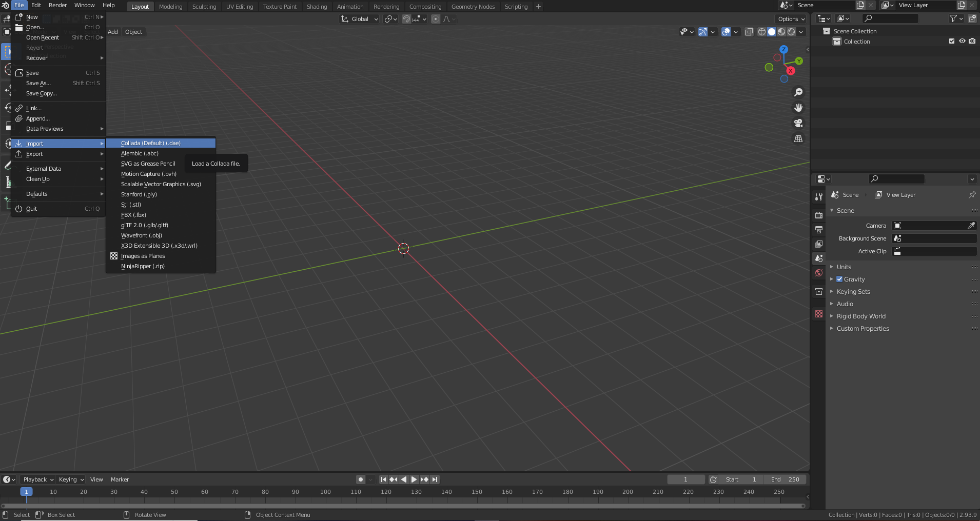Screen dimensions: 980x521
Task: Toggle X-Ray mode button
Action: coord(749,32)
